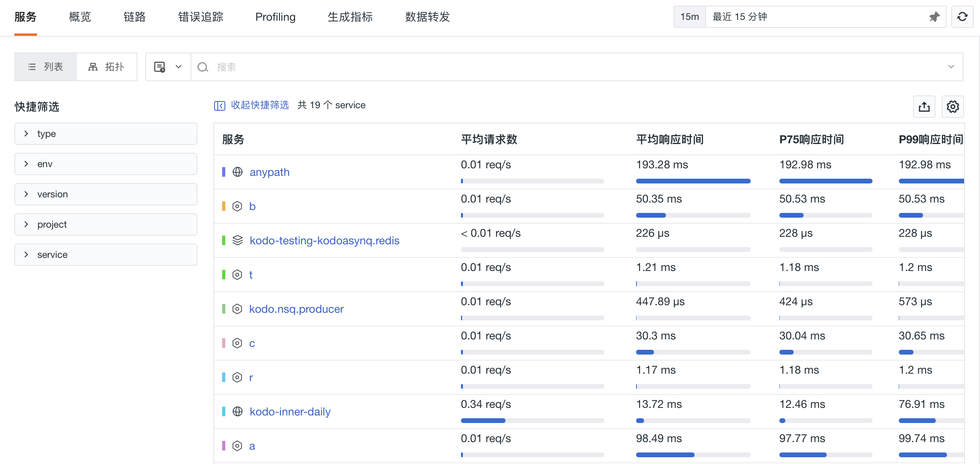Open service c link
The width and height of the screenshot is (980, 464).
pos(252,343)
